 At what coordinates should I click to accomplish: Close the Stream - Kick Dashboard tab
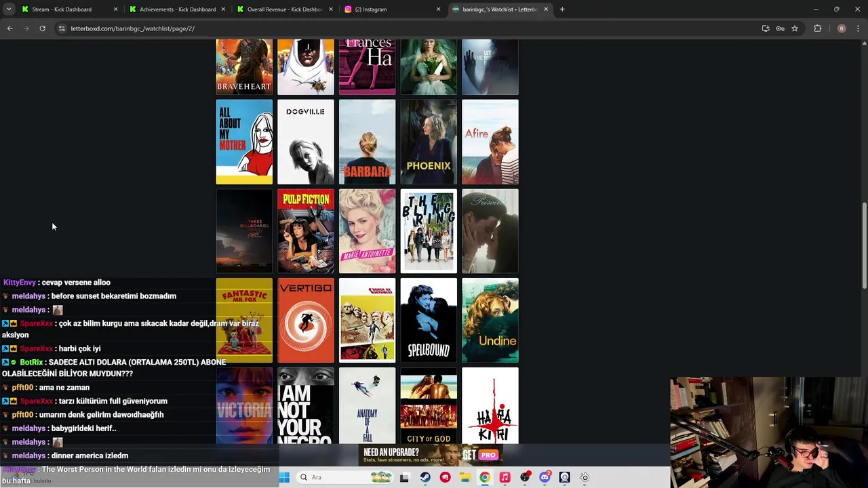pyautogui.click(x=115, y=9)
